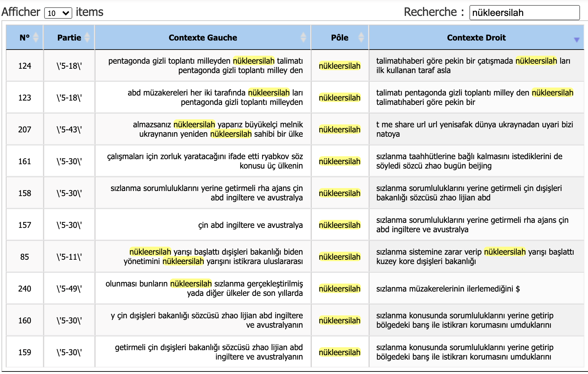Click Partie cell '5-18' in row 124
The width and height of the screenshot is (588, 374).
click(69, 66)
